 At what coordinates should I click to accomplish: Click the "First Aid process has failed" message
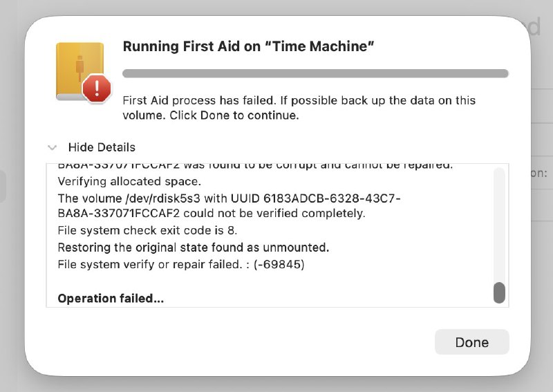pyautogui.click(x=299, y=100)
